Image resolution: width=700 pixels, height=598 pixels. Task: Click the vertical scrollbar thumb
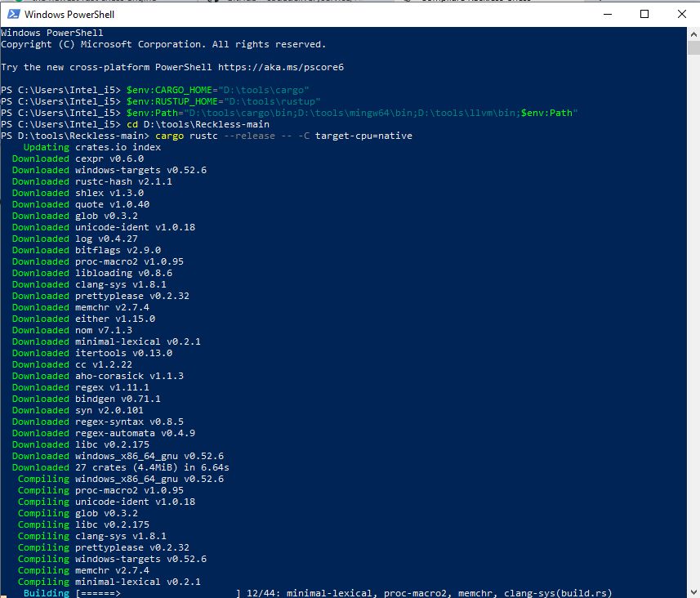coord(693,47)
